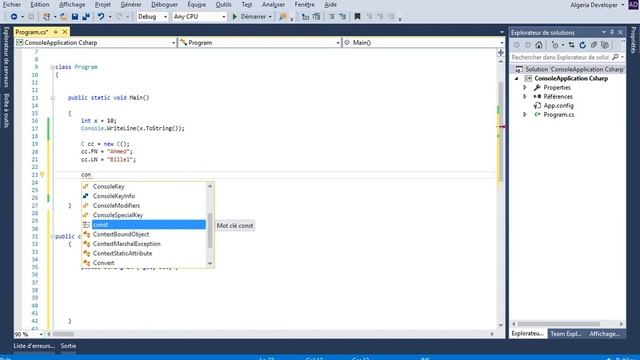Viewport: 640px width, 360px height.
Task: Open the Solution Explorer window options dropdown arrow
Action: pyautogui.click(x=603, y=32)
